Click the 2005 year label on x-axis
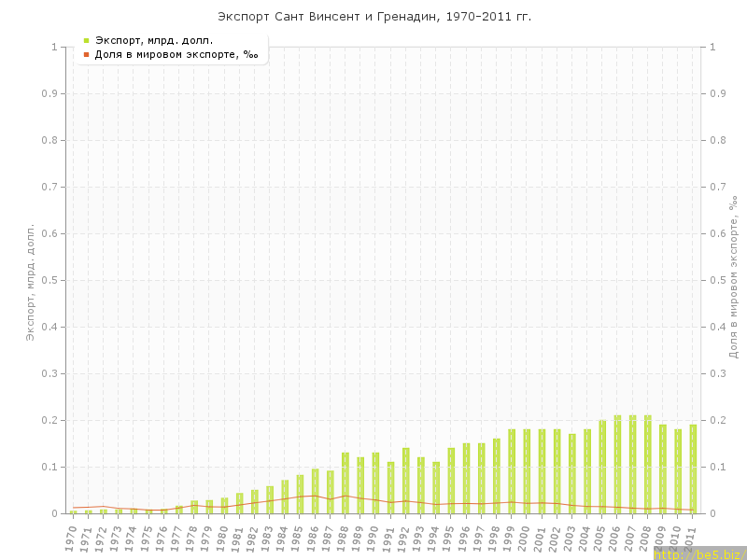This screenshot has width=747, height=560. tap(600, 539)
